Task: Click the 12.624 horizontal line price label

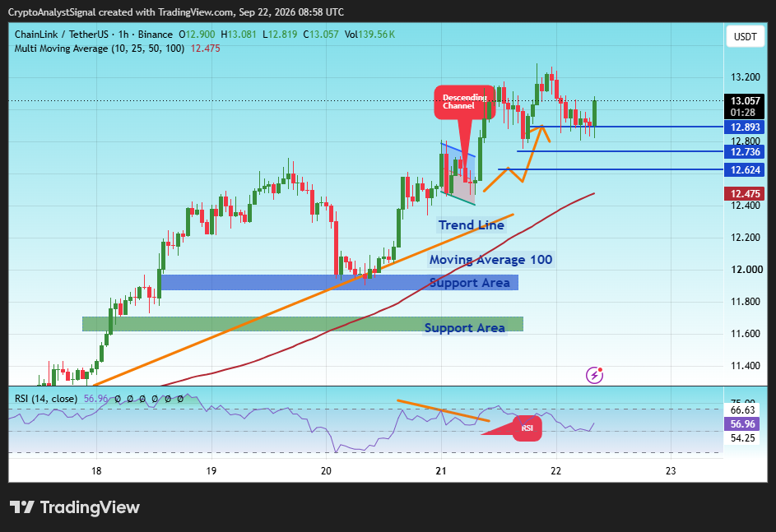Action: point(745,170)
